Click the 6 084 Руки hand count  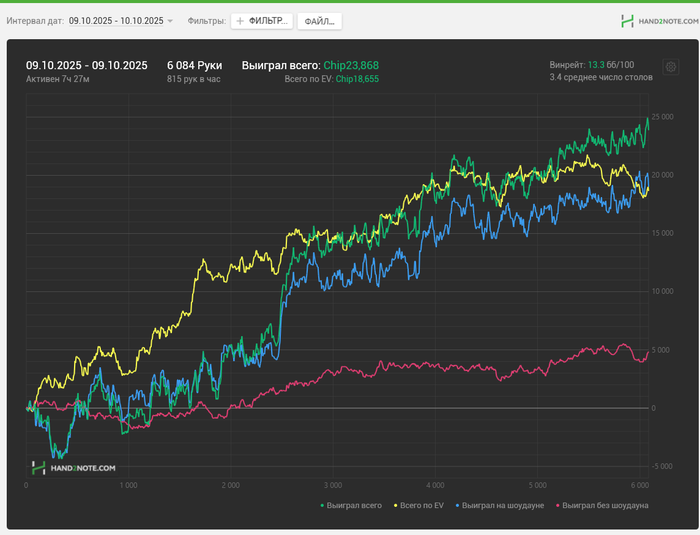click(195, 65)
